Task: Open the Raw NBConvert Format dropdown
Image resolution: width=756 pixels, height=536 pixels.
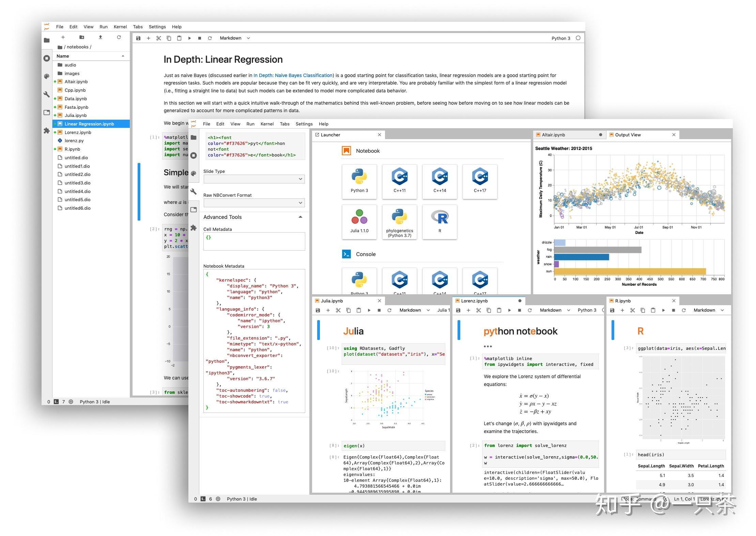Action: tap(254, 203)
